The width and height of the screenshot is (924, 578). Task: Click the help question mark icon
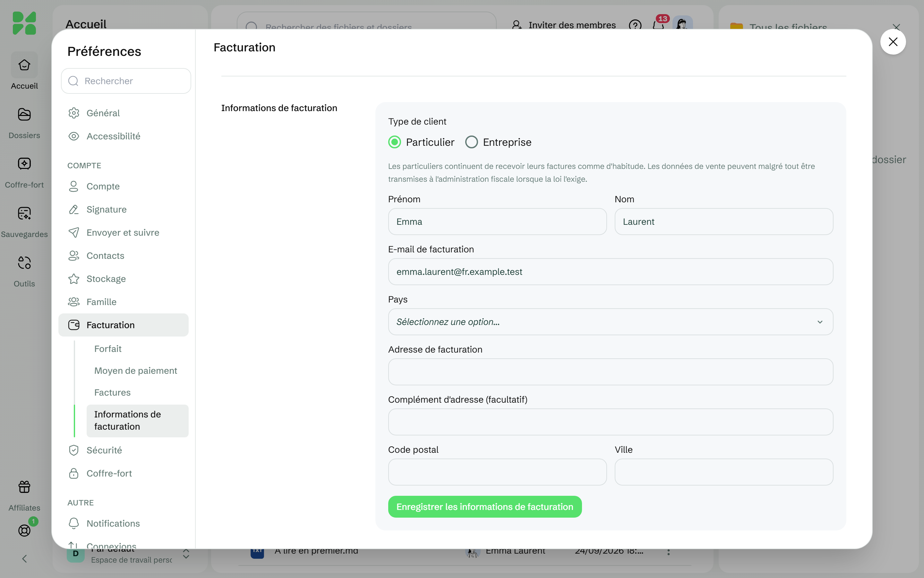(x=635, y=25)
